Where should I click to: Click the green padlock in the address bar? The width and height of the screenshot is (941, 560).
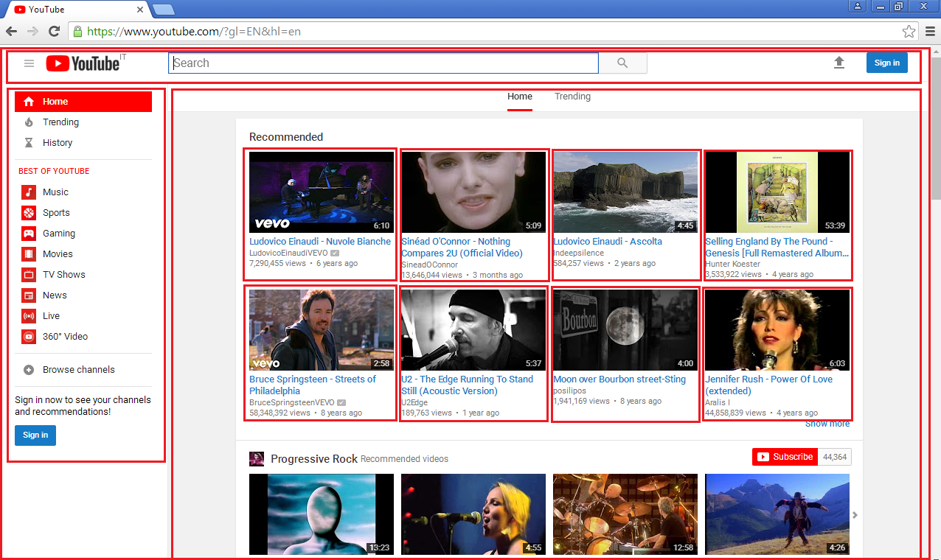77,32
